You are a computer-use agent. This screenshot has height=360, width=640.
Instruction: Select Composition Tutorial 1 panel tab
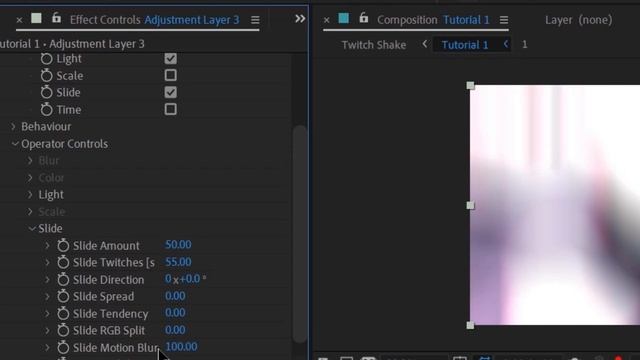pyautogui.click(x=433, y=20)
